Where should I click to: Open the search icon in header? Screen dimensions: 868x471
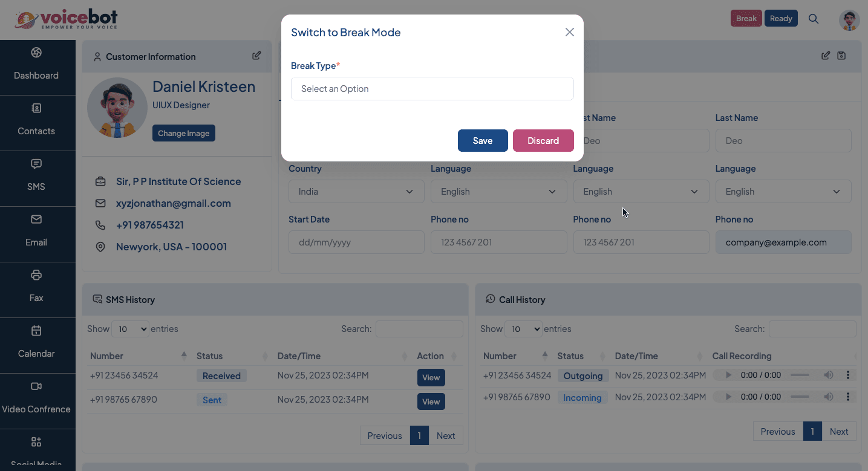pos(814,19)
